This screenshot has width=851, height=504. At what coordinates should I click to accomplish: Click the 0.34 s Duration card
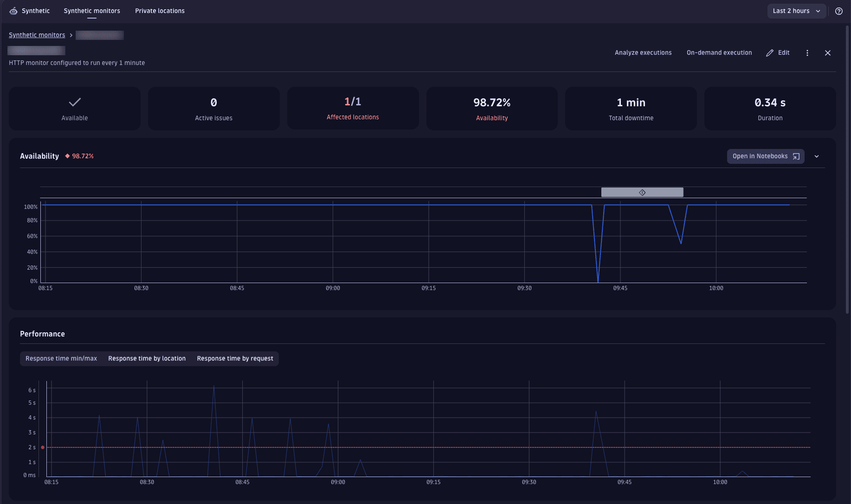point(770,108)
